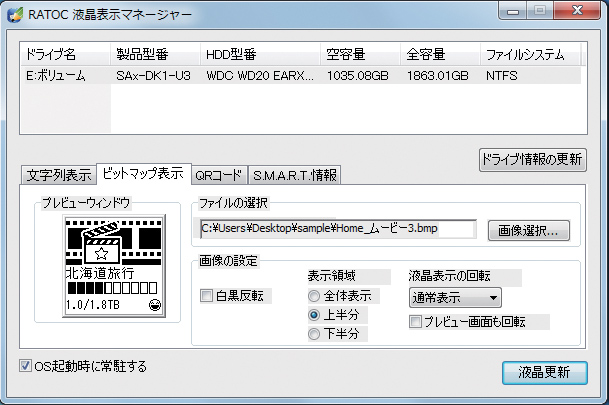Click the 製品型番 column header
Image resolution: width=609 pixels, height=405 pixels.
click(x=155, y=54)
